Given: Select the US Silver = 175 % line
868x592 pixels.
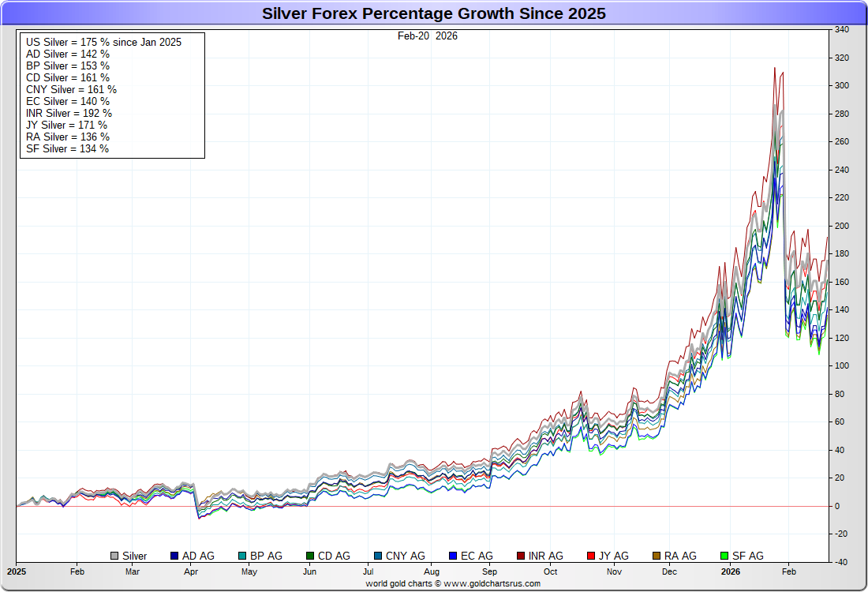Looking at the screenshot, I should (x=103, y=42).
